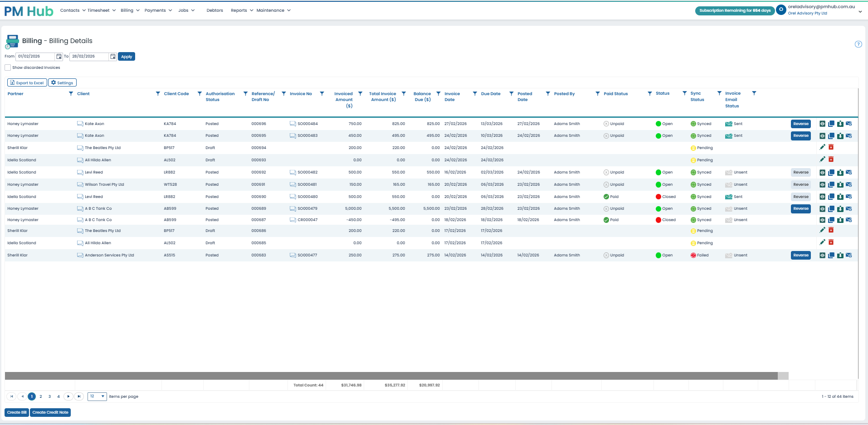Open the help question mark icon
This screenshot has width=868, height=425.
(x=858, y=44)
